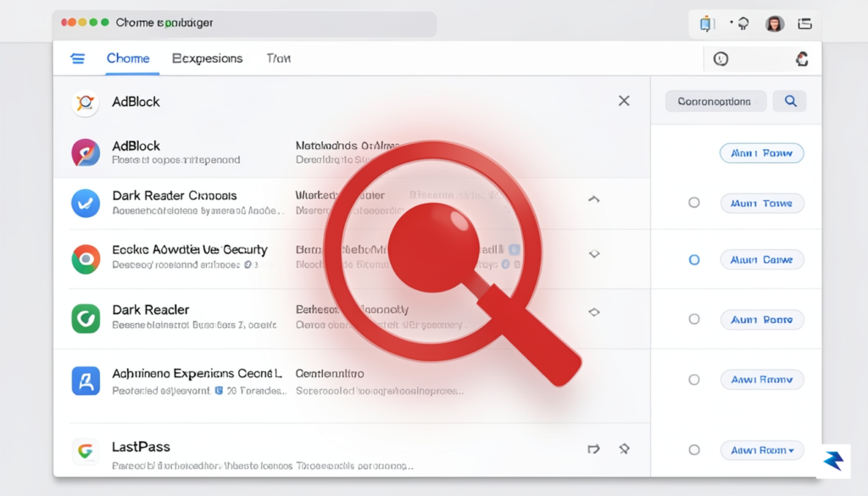Click the blue search magnifier button
This screenshot has height=496, width=868.
coord(790,101)
